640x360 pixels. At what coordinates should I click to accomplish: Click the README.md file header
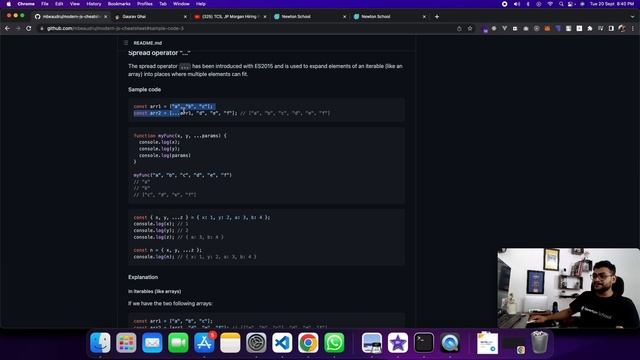point(147,43)
